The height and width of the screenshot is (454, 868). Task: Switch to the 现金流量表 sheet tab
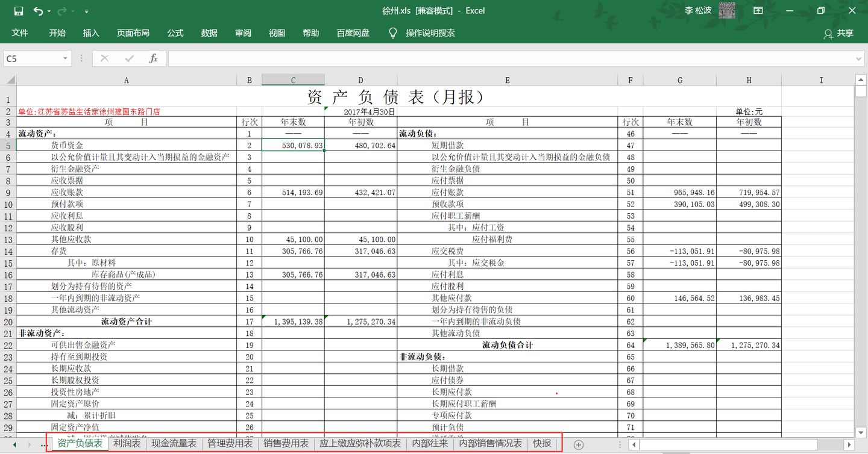[174, 444]
